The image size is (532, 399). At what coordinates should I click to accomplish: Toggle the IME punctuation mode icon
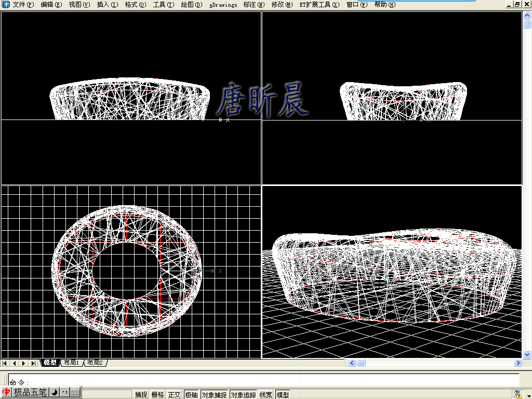click(65, 393)
